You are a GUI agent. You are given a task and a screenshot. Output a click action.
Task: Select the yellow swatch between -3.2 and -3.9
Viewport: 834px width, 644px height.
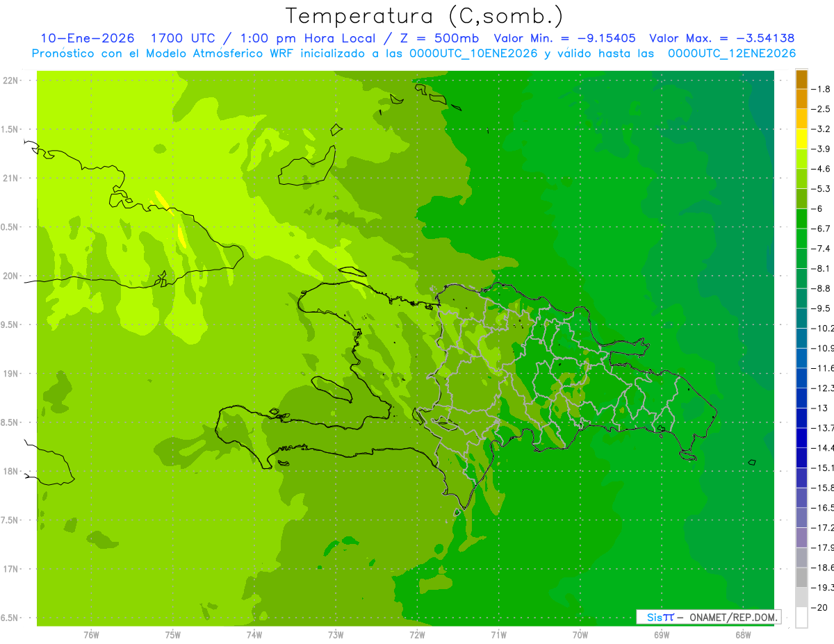pos(801,139)
